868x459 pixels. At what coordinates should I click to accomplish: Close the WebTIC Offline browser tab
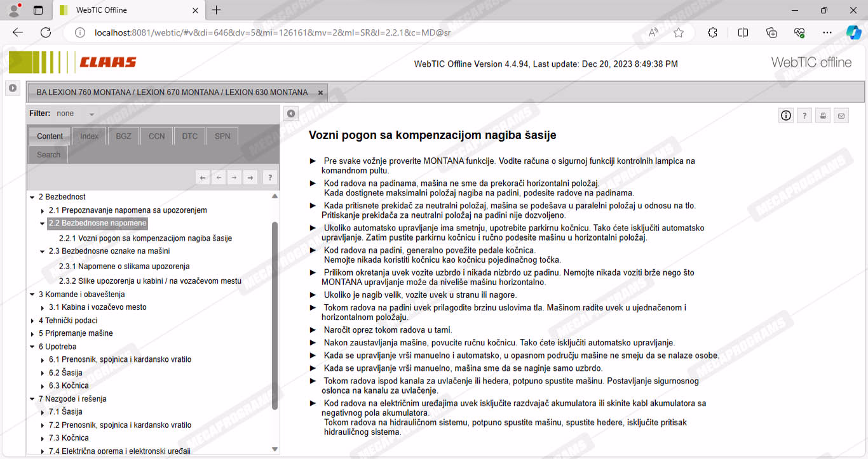195,10
